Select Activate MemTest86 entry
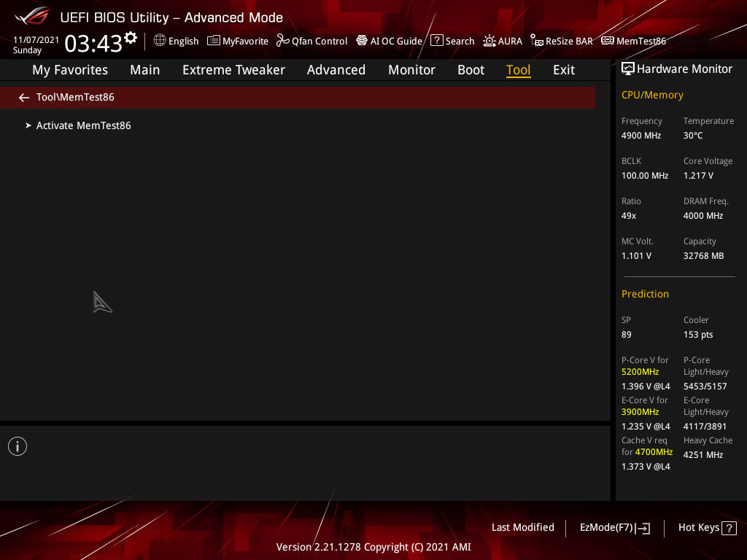 click(83, 125)
